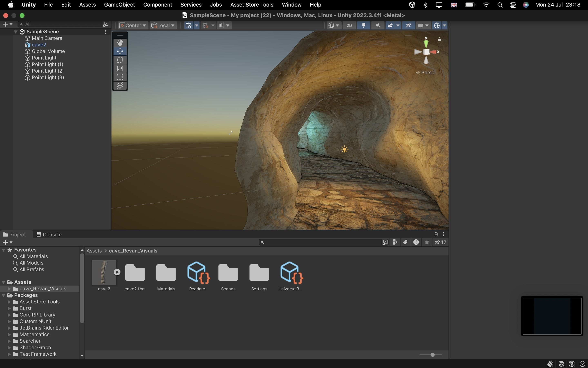Switch to the Console tab
Viewport: 588px width, 368px height.
[x=49, y=235]
